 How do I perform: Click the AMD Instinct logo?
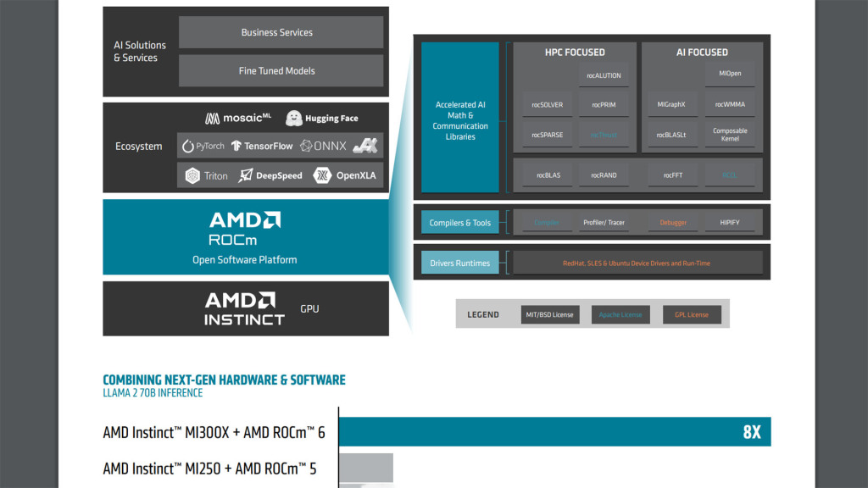coord(244,308)
